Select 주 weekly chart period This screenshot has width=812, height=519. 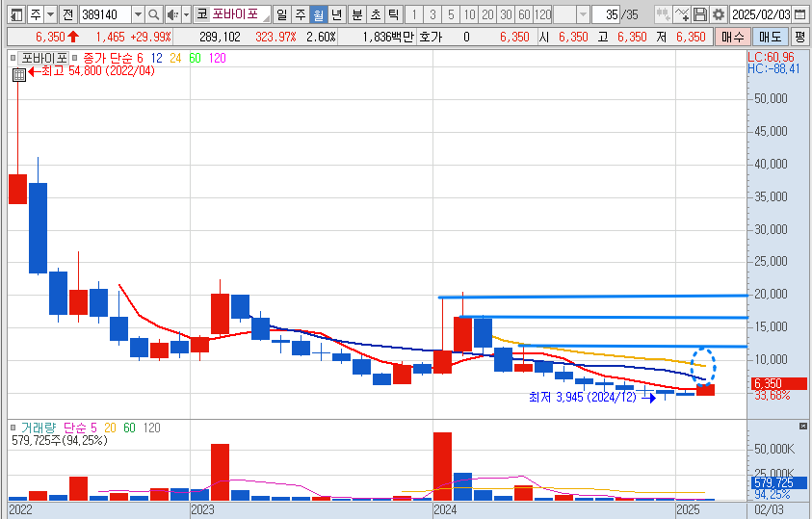(300, 14)
